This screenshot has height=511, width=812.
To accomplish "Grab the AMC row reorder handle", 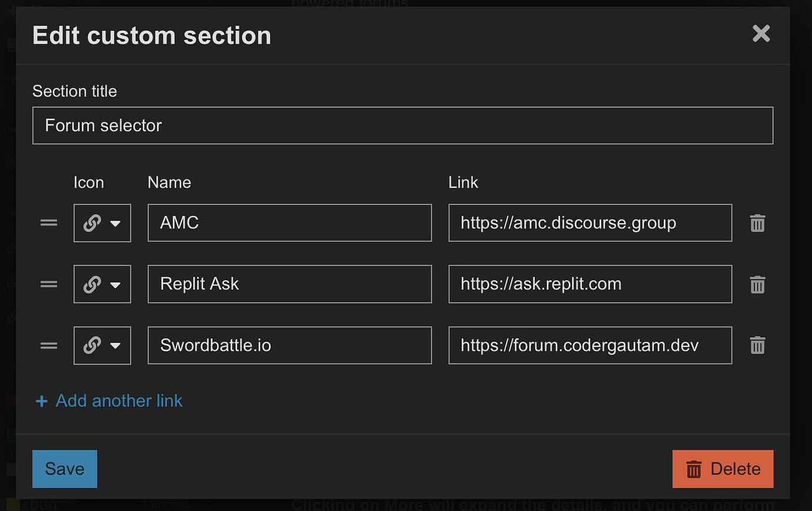I will click(x=49, y=223).
